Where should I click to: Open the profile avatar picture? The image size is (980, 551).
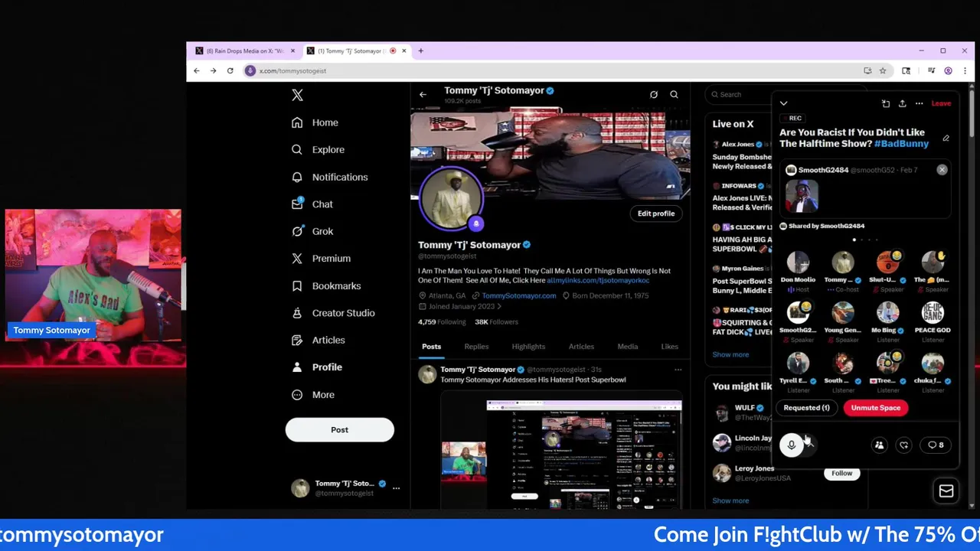451,198
